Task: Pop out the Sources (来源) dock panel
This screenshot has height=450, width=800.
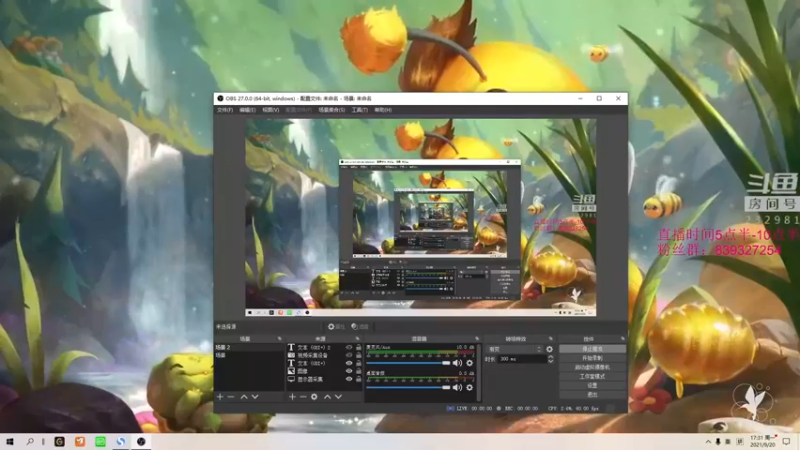Action: [357, 339]
